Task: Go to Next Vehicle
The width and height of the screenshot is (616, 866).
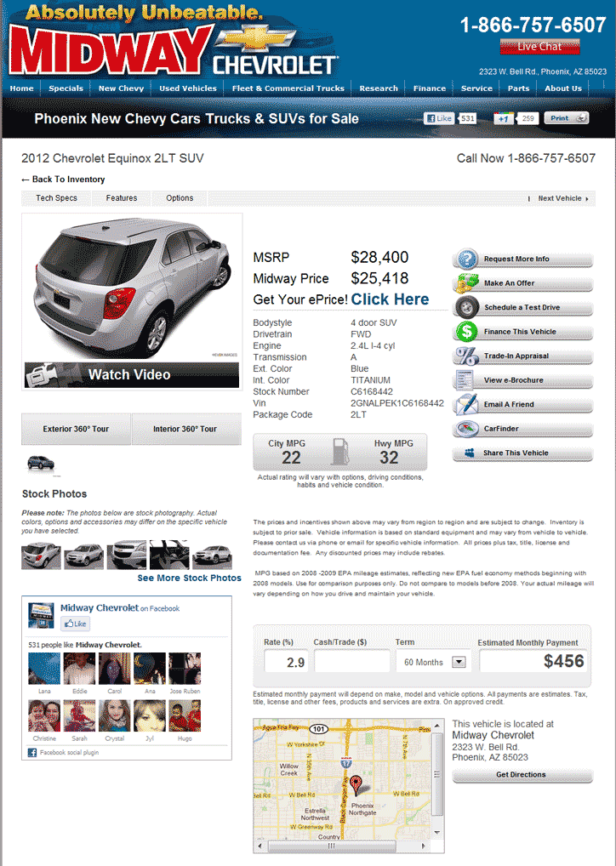Action: [563, 198]
